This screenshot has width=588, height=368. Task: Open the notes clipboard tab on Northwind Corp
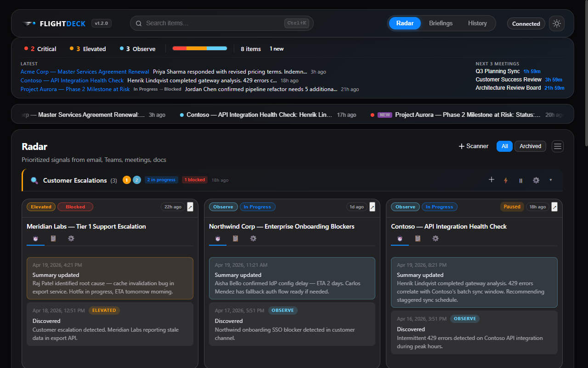(236, 238)
